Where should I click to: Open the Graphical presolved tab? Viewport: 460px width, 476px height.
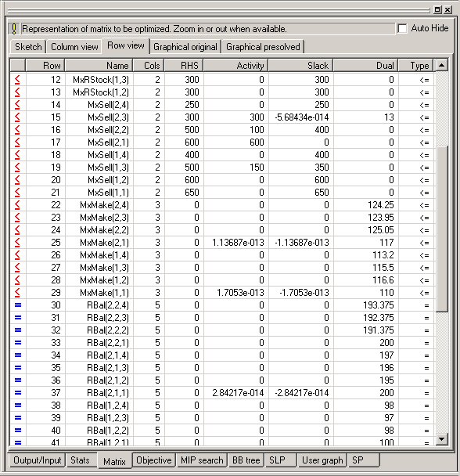pos(263,47)
